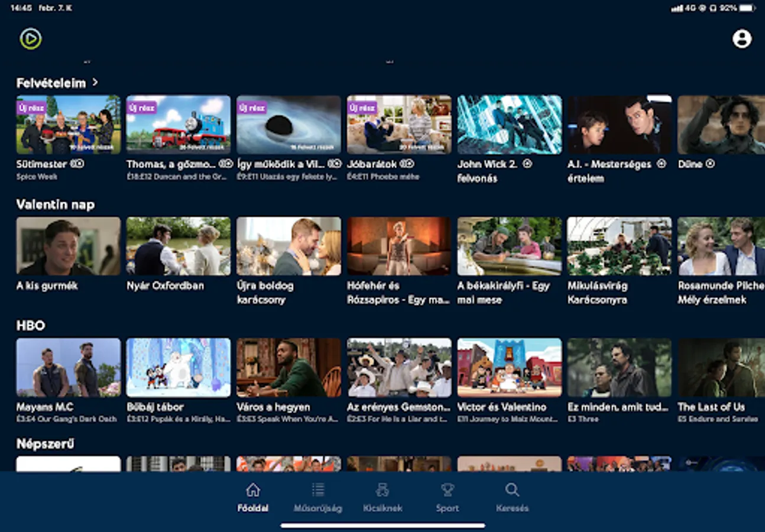The width and height of the screenshot is (765, 532).
Task: Click recording icon beside Így működik a Vil...
Action: 335,164
